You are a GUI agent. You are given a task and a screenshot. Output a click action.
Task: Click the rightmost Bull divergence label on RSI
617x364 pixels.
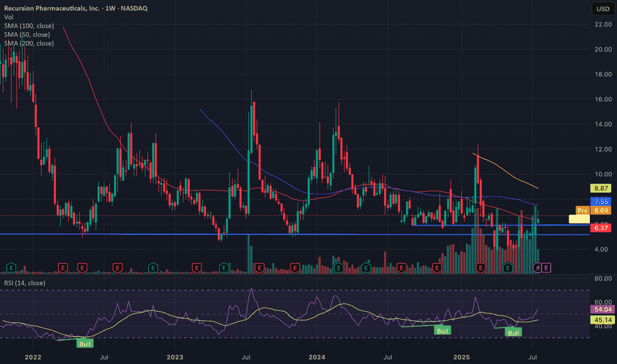coord(513,333)
